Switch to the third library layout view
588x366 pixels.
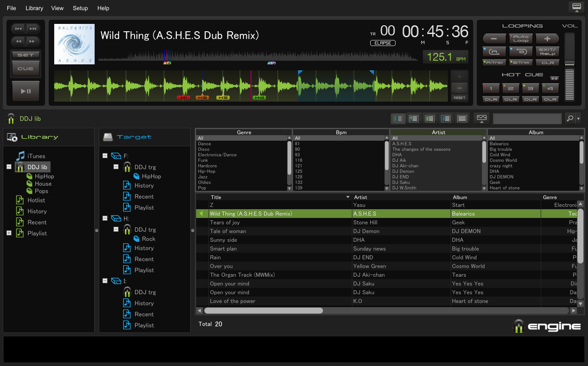pos(430,119)
